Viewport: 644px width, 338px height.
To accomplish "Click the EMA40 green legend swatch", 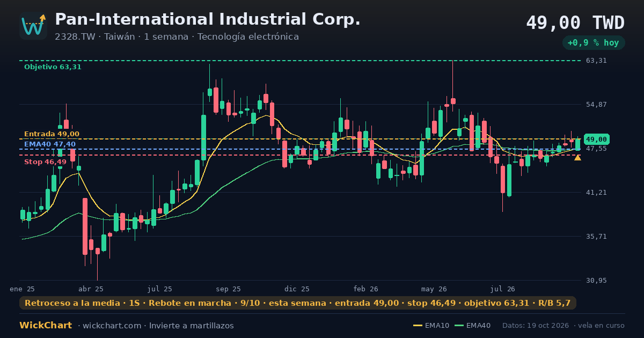I will tap(459, 326).
